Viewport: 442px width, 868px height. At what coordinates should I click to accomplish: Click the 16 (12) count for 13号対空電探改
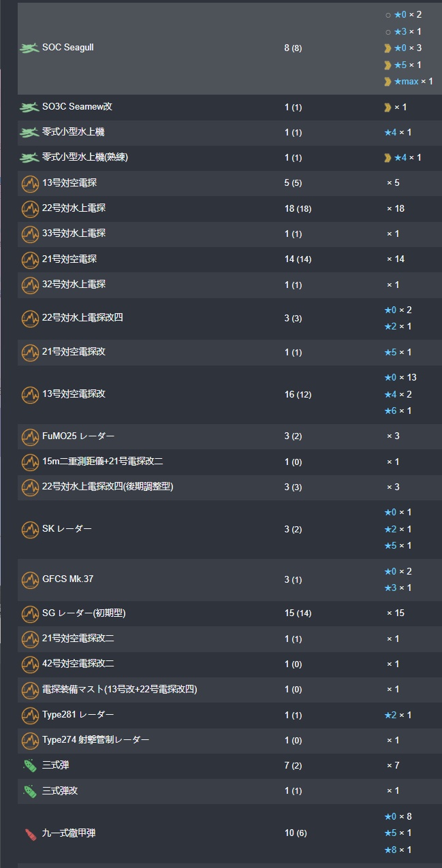(x=298, y=395)
